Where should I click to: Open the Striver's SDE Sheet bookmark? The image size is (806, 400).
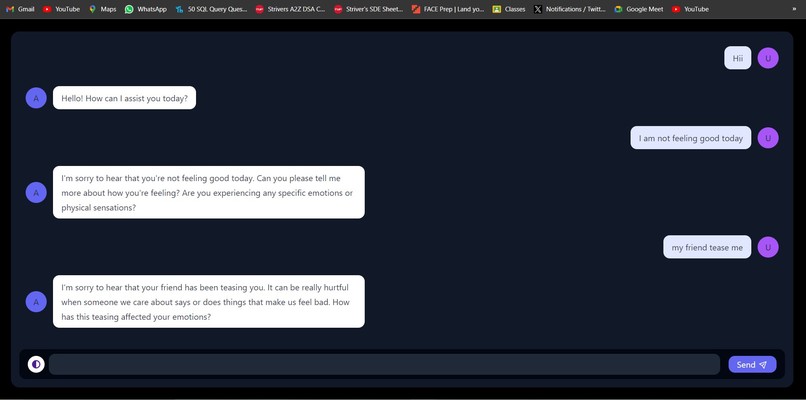point(369,9)
